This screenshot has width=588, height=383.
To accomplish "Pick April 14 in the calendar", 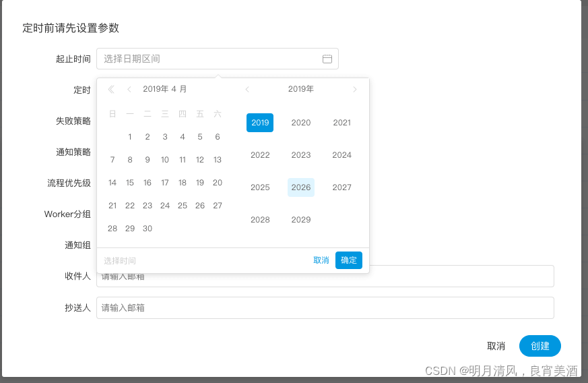I will click(112, 183).
